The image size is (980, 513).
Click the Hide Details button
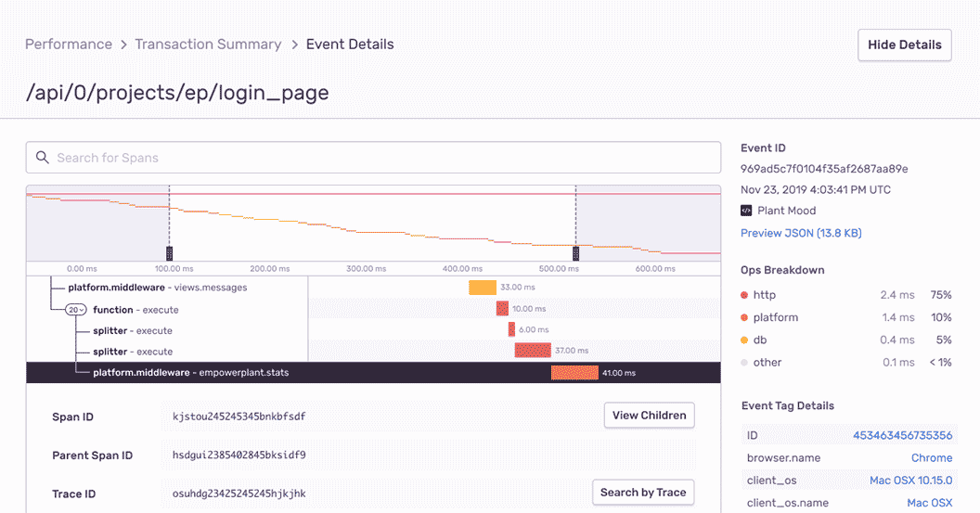click(x=904, y=45)
